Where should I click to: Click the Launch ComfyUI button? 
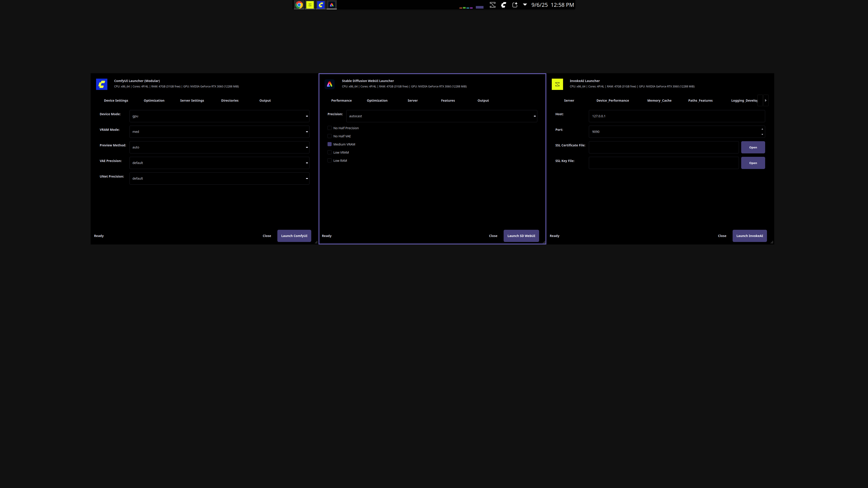[294, 236]
